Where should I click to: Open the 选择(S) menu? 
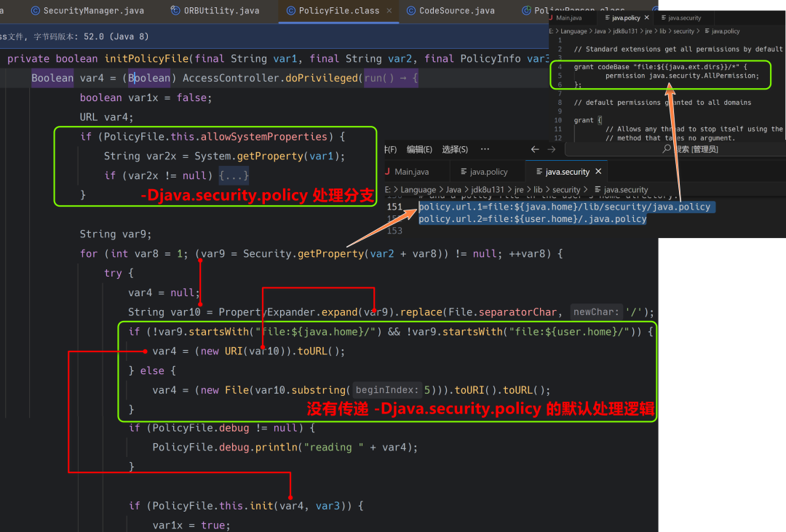(455, 149)
